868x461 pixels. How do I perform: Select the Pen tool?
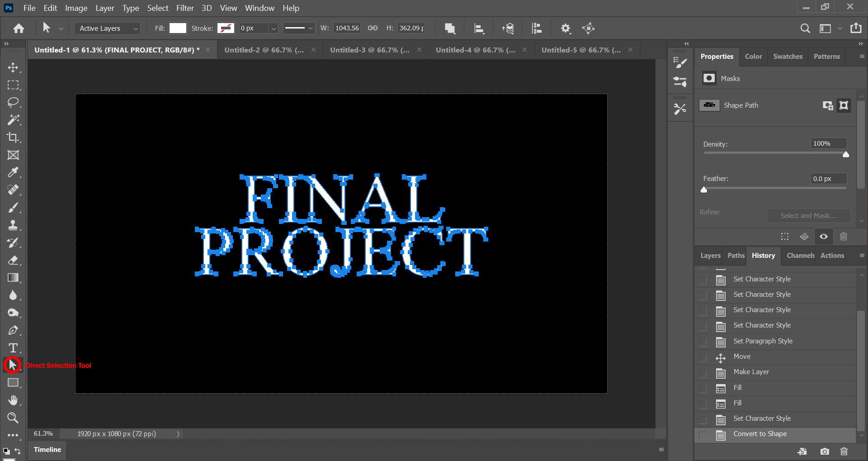pos(13,330)
